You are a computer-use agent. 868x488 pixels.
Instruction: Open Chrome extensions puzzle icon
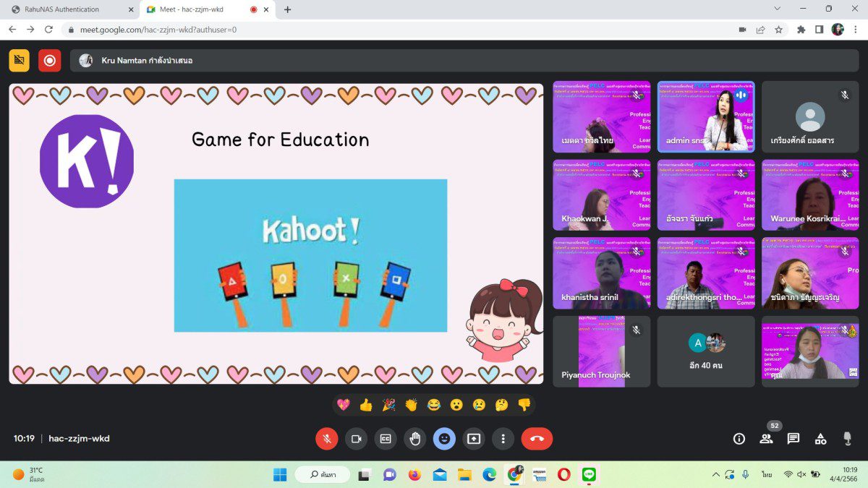(x=801, y=30)
